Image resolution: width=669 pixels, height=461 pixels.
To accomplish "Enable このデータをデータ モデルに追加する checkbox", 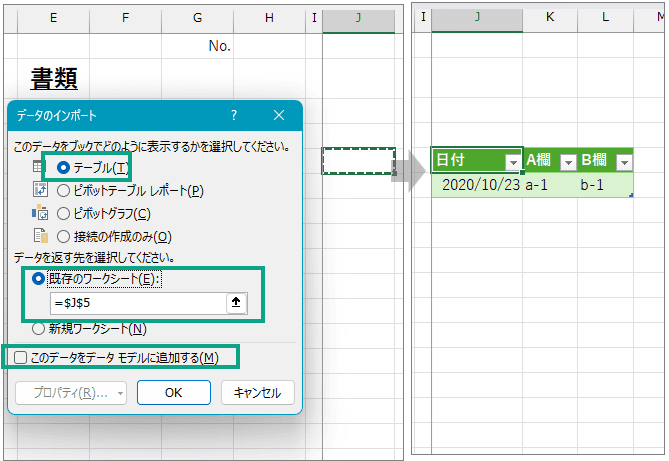I will pyautogui.click(x=20, y=357).
